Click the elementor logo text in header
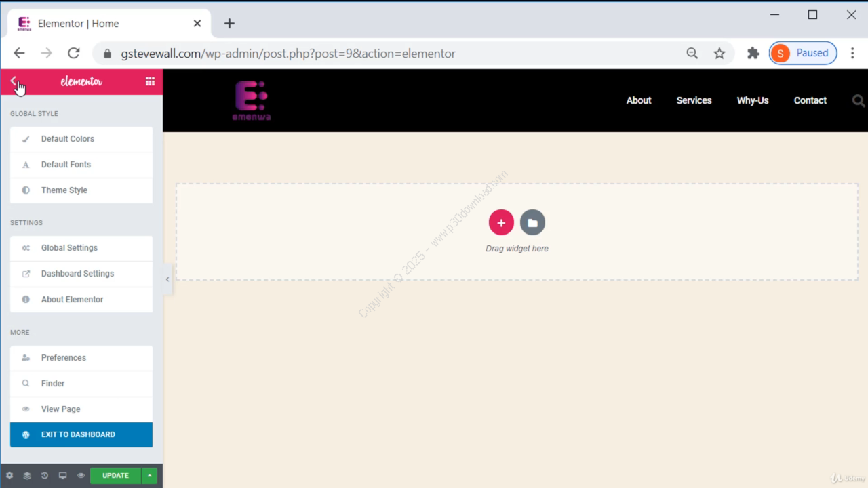 coord(81,81)
